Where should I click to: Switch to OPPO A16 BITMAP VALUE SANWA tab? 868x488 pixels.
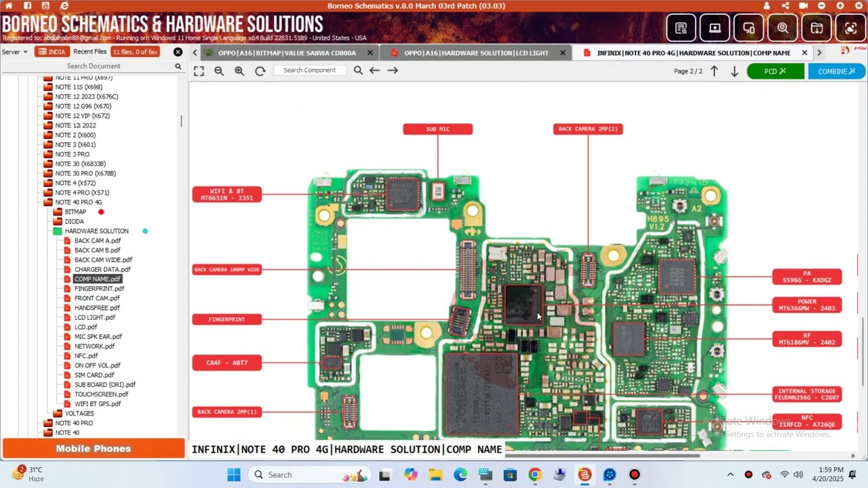287,53
